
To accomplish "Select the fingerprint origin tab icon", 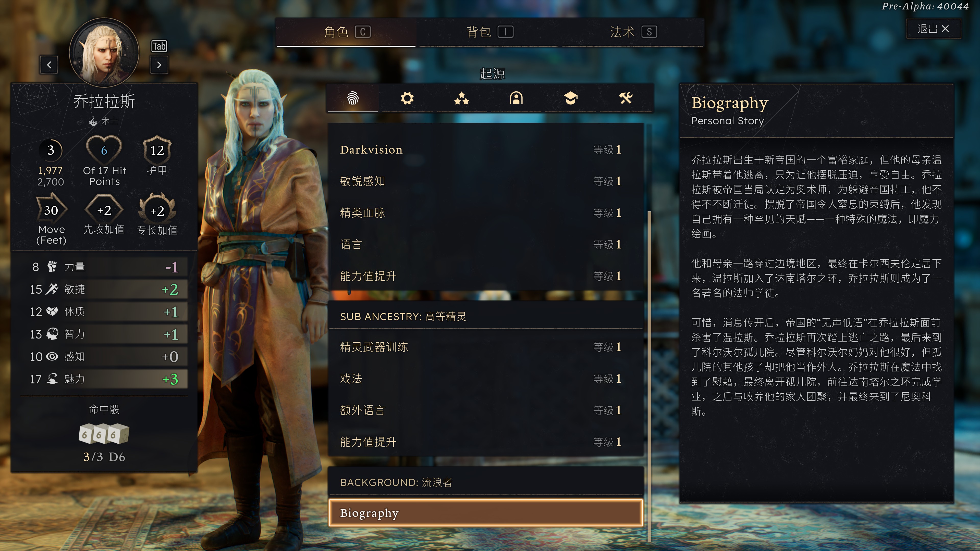I will pos(353,98).
